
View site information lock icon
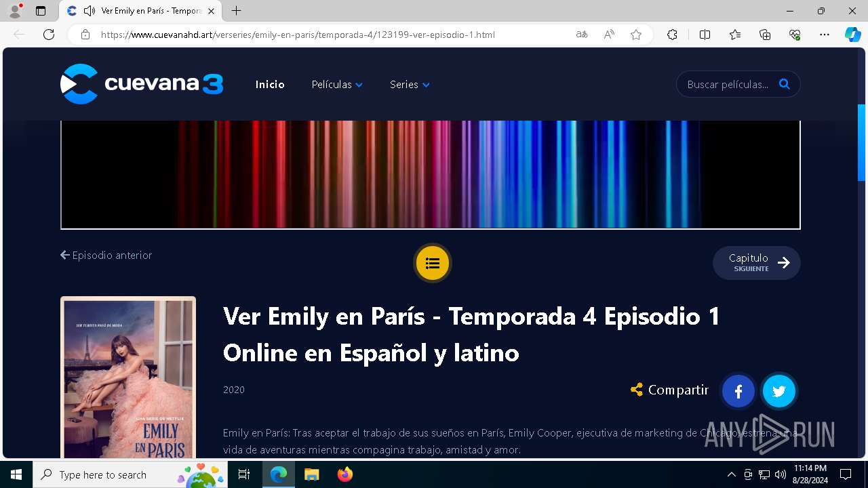click(x=85, y=35)
